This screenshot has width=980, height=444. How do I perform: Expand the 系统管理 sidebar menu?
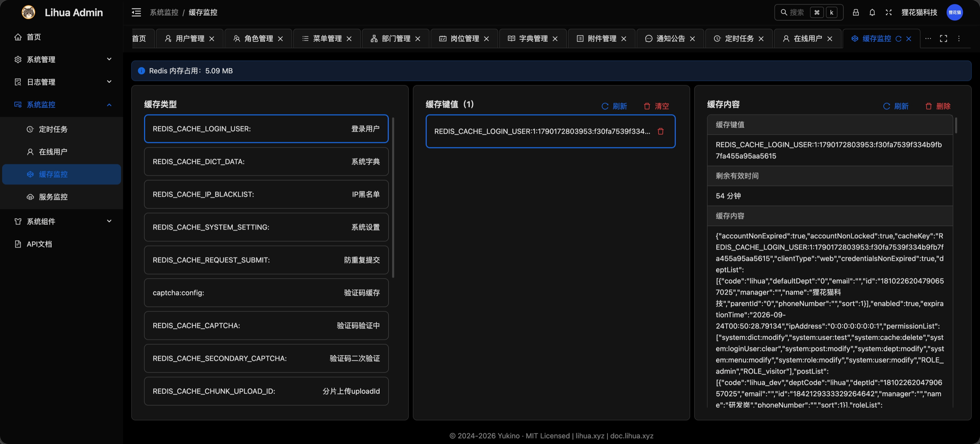point(61,59)
